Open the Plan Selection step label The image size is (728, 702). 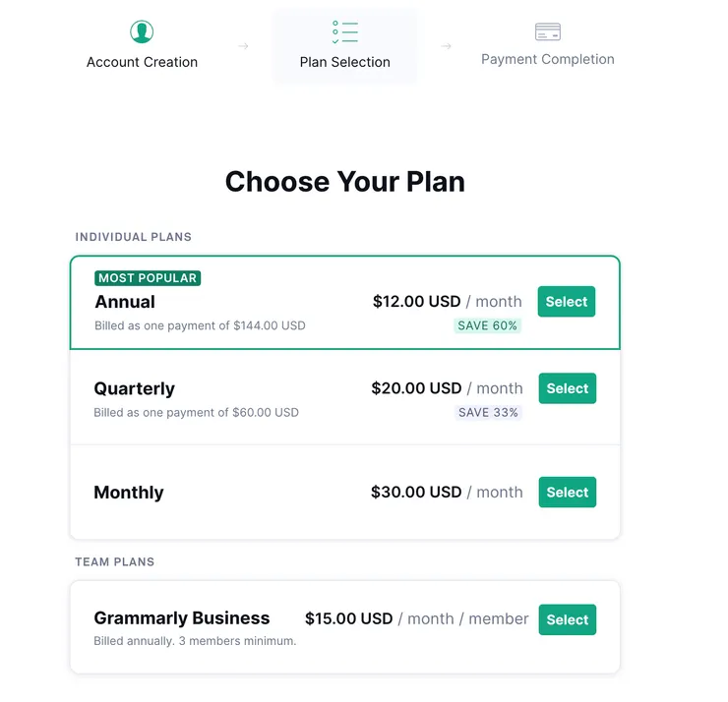tap(345, 62)
